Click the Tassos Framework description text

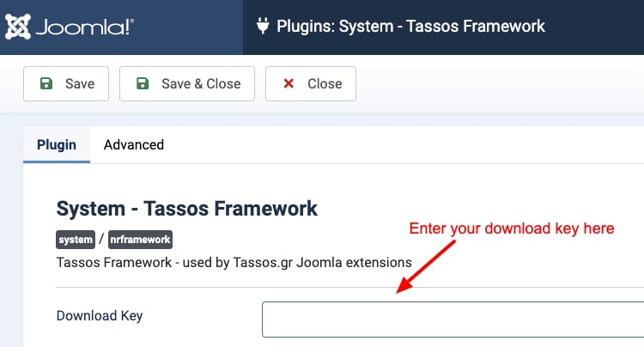click(x=234, y=263)
